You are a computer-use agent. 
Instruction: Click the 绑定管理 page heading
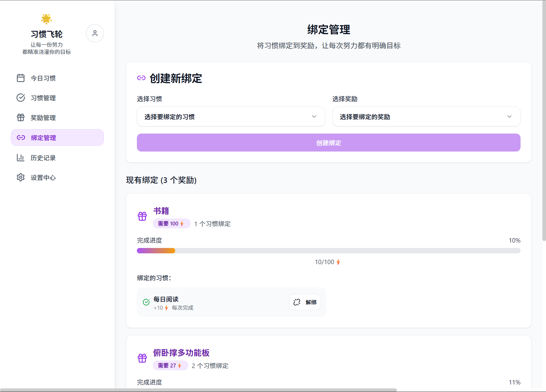coord(329,30)
